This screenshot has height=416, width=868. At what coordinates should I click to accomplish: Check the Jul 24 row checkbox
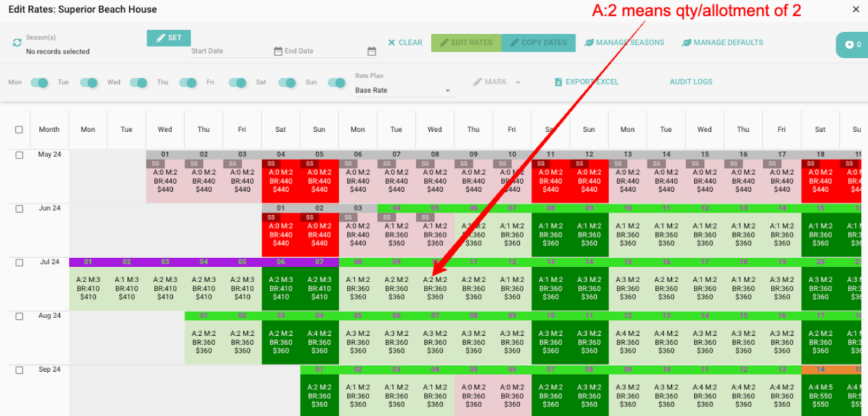click(x=19, y=263)
